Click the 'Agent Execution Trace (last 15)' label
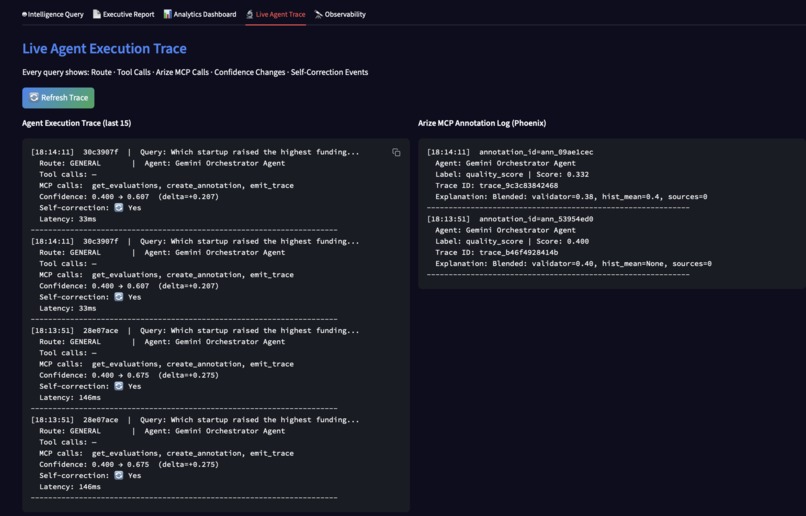806x516 pixels. [x=77, y=123]
